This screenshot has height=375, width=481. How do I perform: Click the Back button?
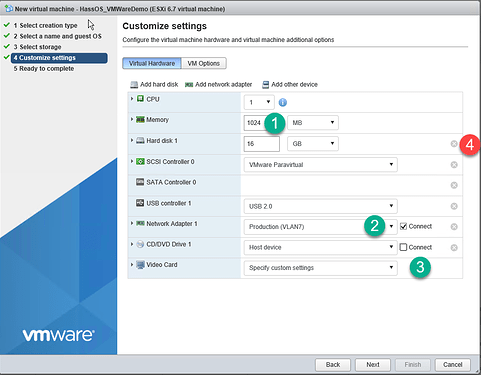[x=333, y=364]
